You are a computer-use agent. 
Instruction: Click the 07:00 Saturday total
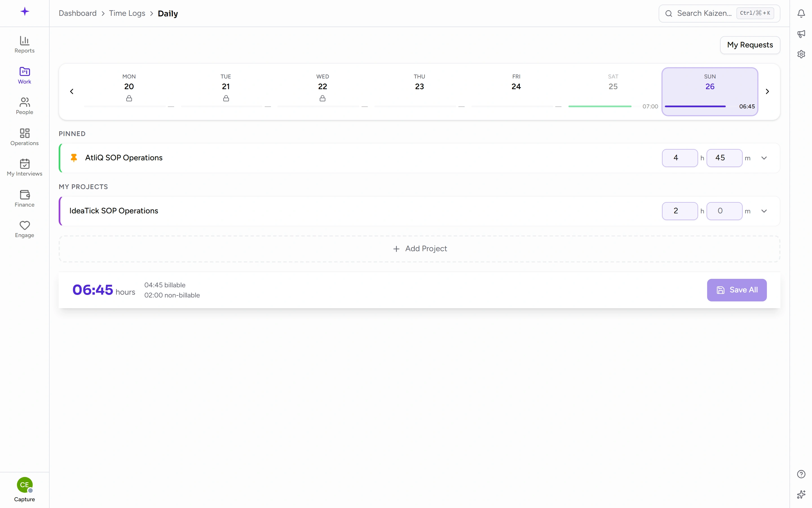click(650, 106)
